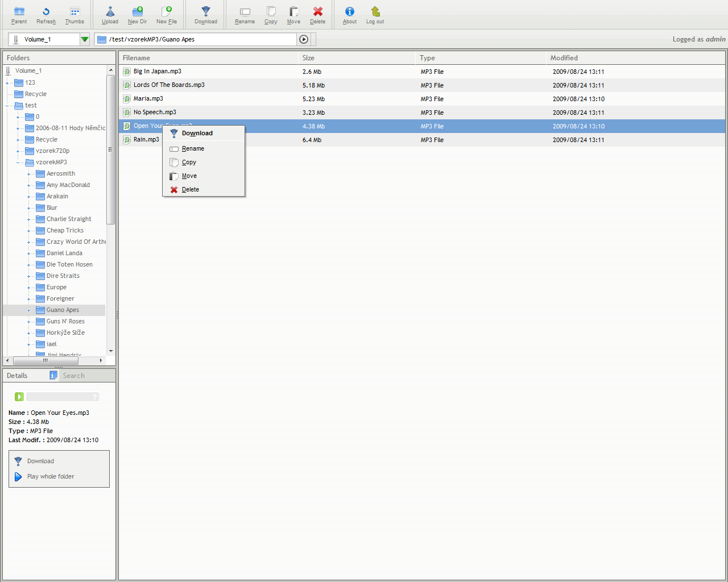Click the folder tree horizontal scrollbar thumb

point(45,360)
